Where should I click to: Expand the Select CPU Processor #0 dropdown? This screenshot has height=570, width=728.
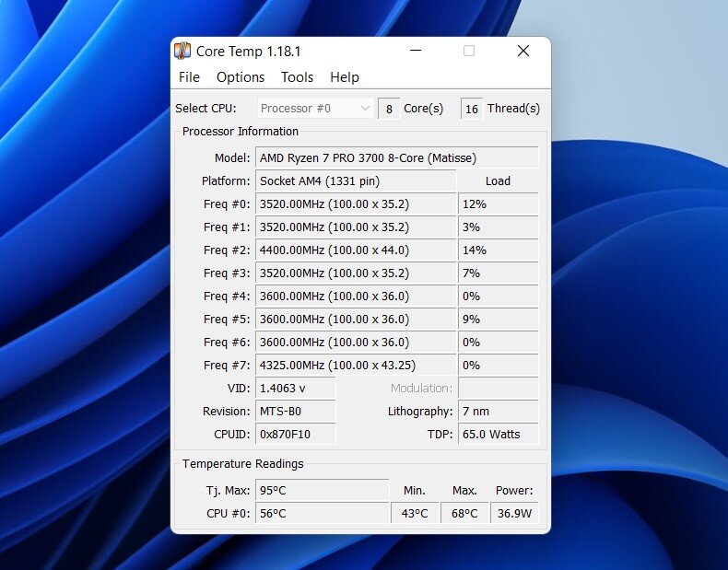click(316, 109)
